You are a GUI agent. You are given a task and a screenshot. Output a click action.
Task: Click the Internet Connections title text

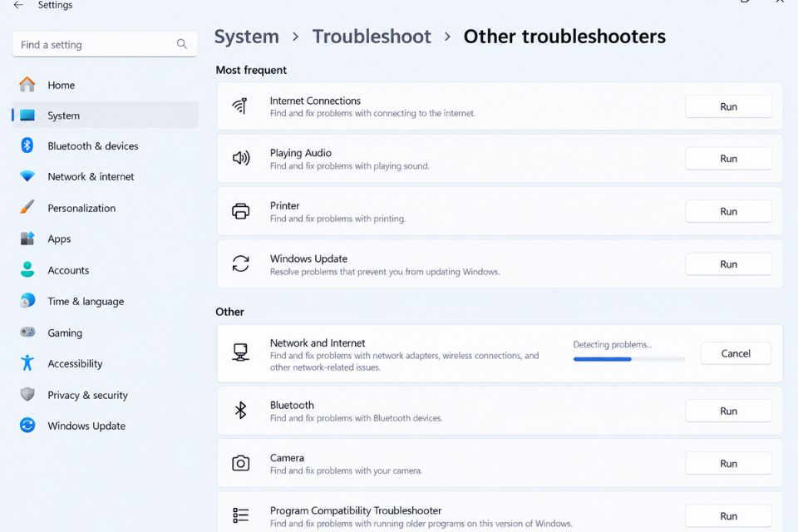[315, 101]
